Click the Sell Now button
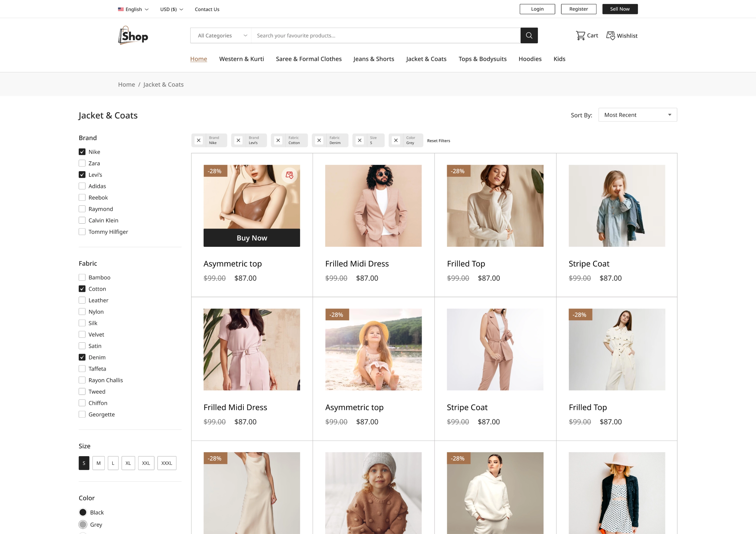Image resolution: width=756 pixels, height=534 pixels. [x=620, y=9]
